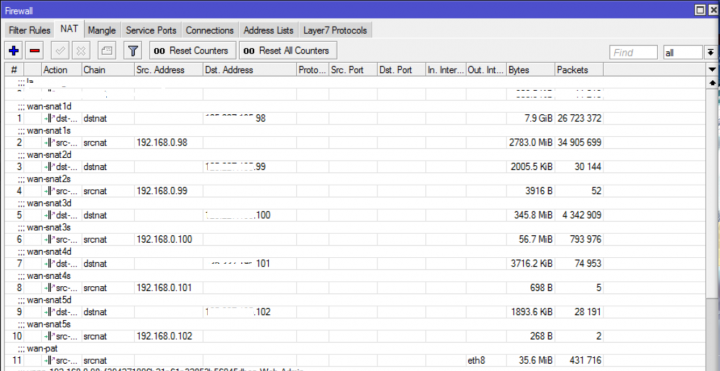This screenshot has height=371, width=720.
Task: Expand the dropdown arrow beside 'all'
Action: coord(710,53)
